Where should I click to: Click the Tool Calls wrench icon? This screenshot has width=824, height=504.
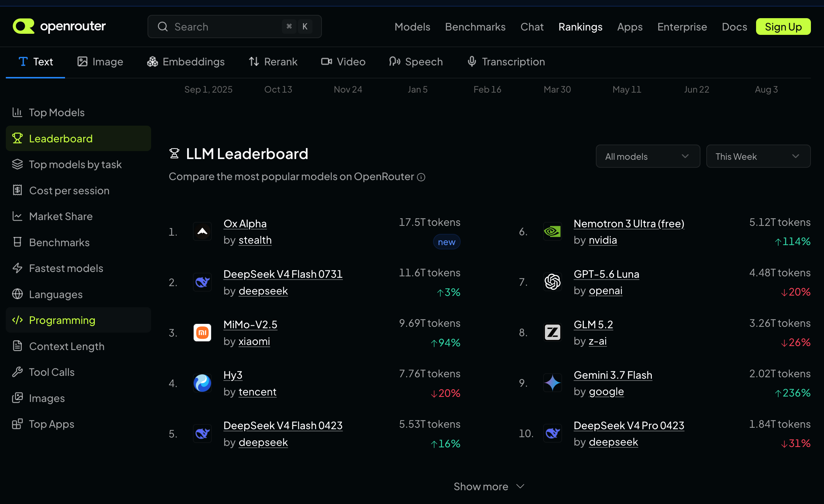(17, 372)
